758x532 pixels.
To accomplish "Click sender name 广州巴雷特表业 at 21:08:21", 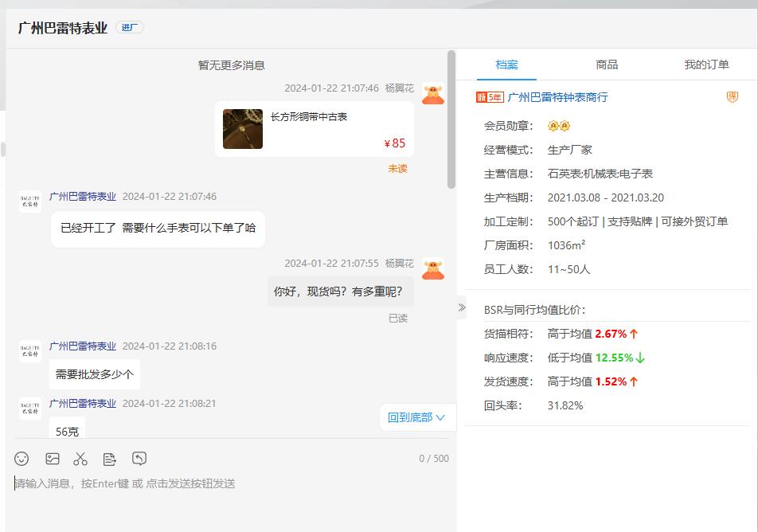I will [x=83, y=403].
